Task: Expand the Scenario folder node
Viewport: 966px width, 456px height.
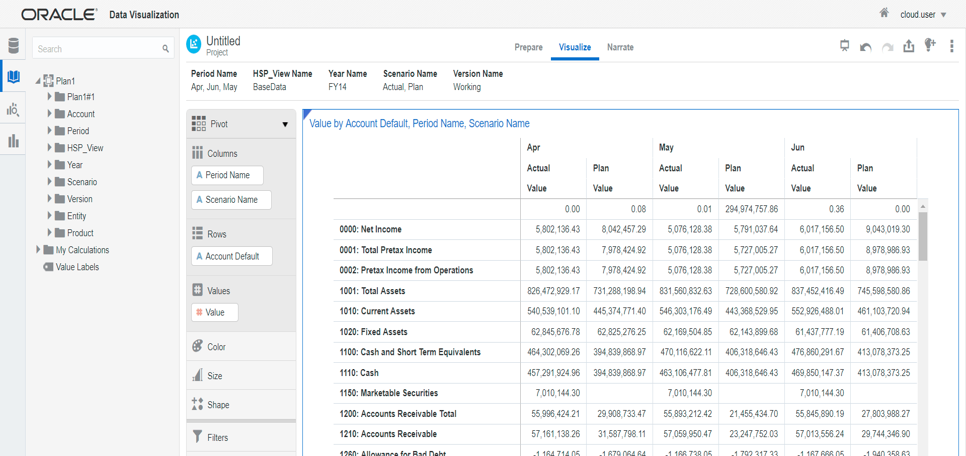Action: coord(50,182)
